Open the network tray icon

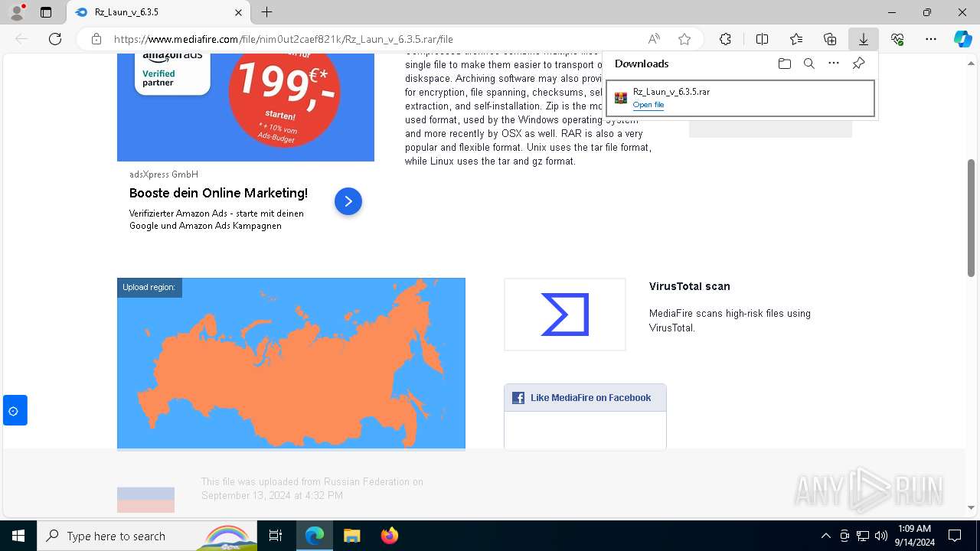tap(863, 536)
